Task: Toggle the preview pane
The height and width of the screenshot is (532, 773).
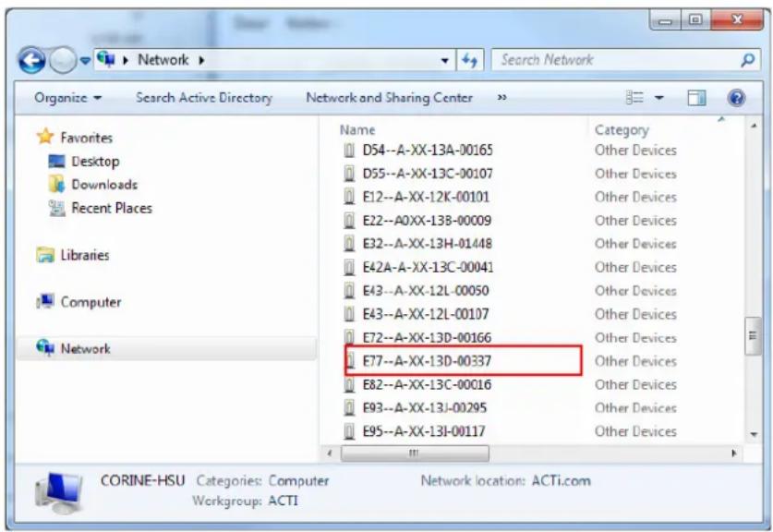Action: click(x=696, y=98)
